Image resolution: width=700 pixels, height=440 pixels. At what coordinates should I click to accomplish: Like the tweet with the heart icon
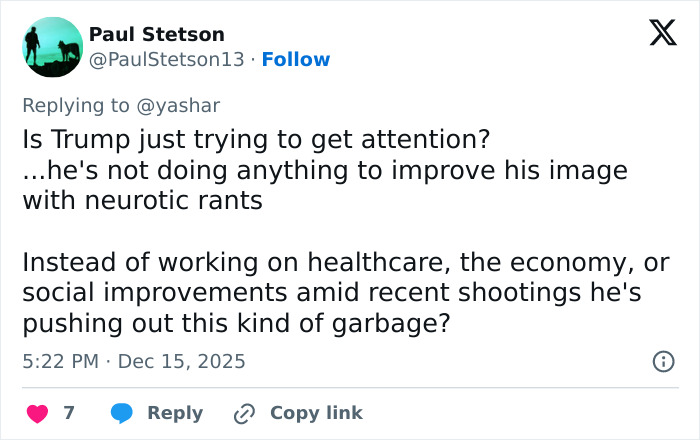37,413
